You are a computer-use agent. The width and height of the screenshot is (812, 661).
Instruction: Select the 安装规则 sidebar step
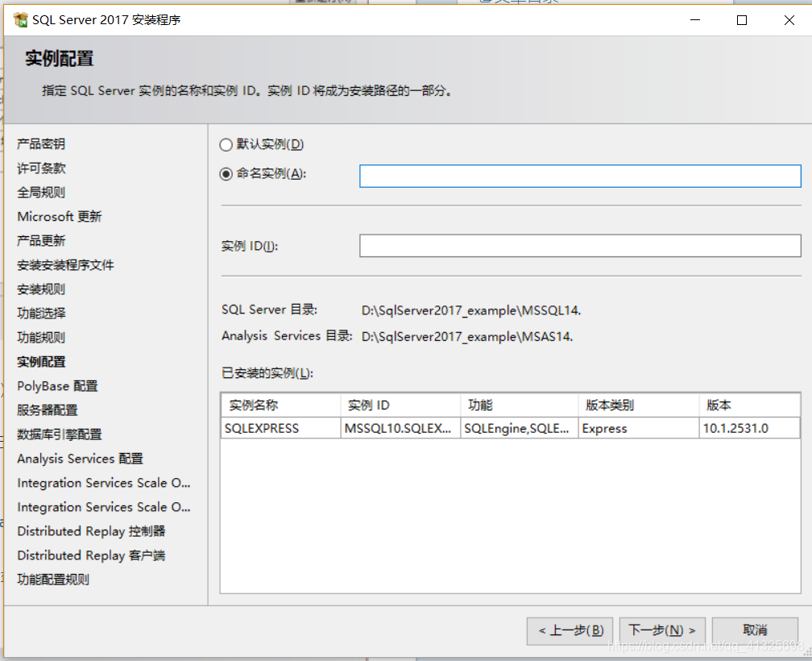click(41, 289)
